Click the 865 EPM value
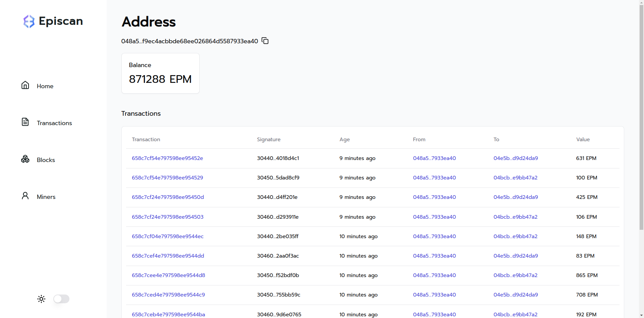Viewport: 644px width, 318px height. [587, 275]
